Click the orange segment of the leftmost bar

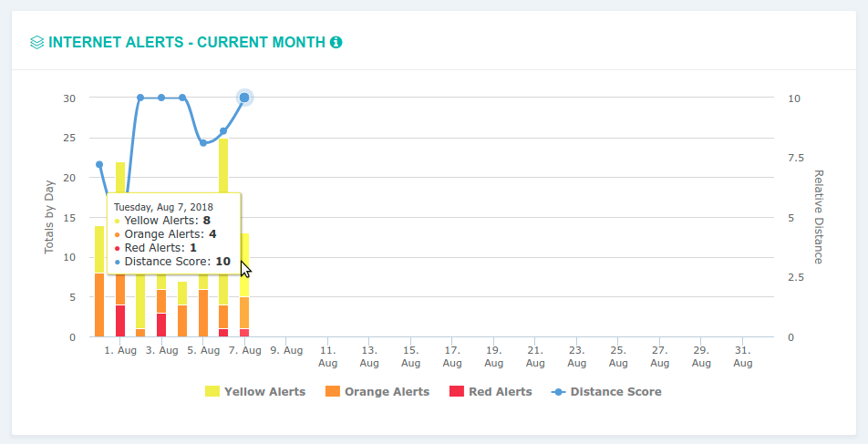pyautogui.click(x=99, y=305)
